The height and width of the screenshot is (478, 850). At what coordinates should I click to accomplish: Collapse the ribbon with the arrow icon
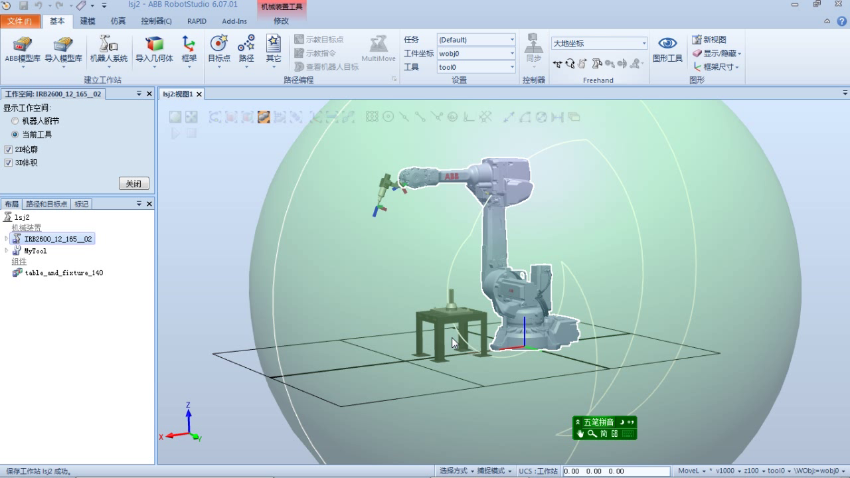pyautogui.click(x=827, y=21)
